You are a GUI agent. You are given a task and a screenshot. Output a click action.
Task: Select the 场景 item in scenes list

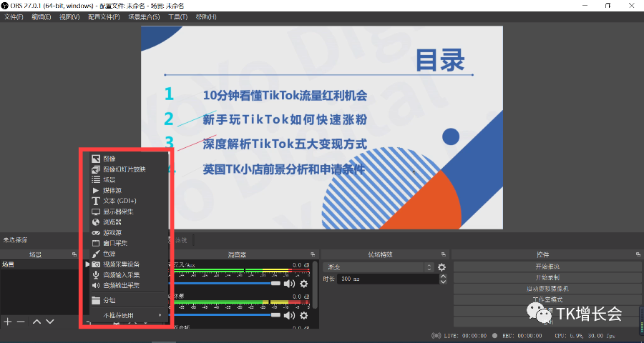[39, 265]
